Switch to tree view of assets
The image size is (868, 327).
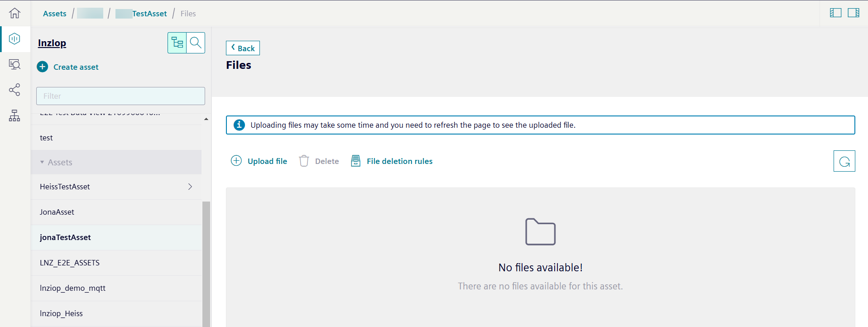(x=177, y=43)
